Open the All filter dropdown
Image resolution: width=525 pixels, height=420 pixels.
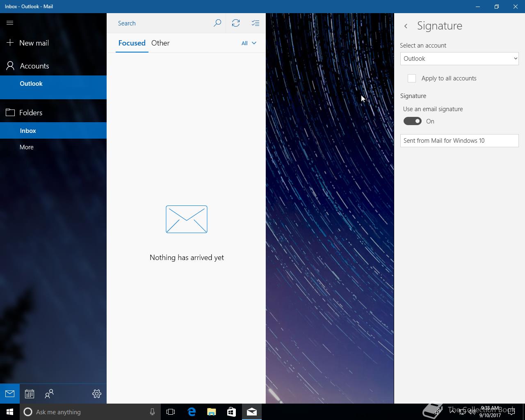pyautogui.click(x=249, y=43)
